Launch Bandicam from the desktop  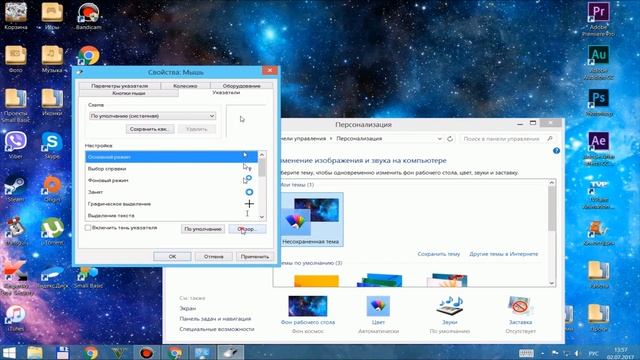point(88,16)
